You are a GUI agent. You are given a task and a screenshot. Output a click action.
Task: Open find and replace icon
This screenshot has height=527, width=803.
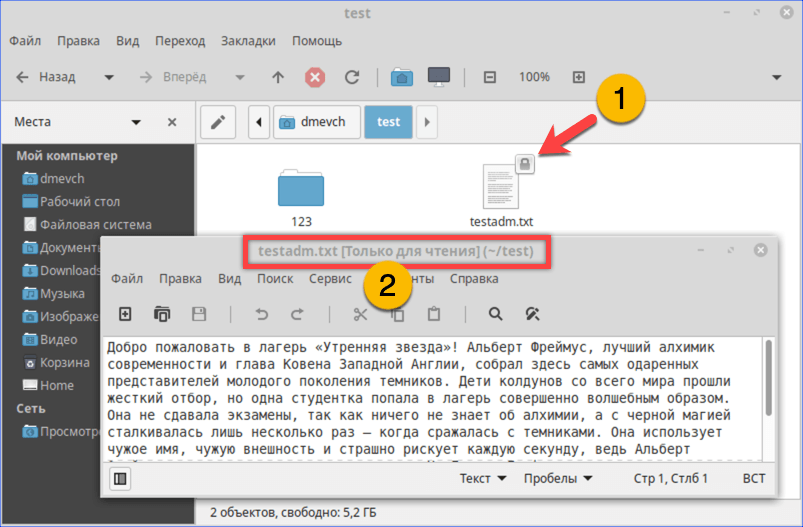[532, 314]
